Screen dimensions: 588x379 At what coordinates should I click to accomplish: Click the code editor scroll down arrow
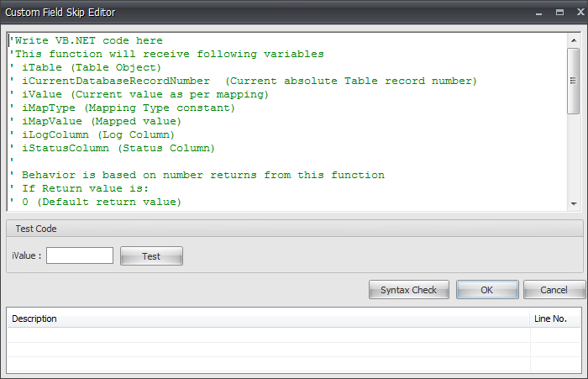pyautogui.click(x=574, y=203)
